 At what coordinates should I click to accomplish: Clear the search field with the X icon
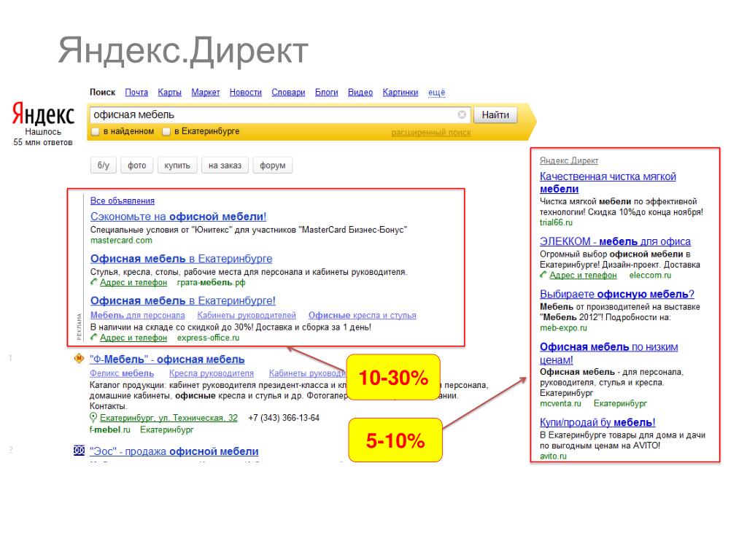[462, 114]
